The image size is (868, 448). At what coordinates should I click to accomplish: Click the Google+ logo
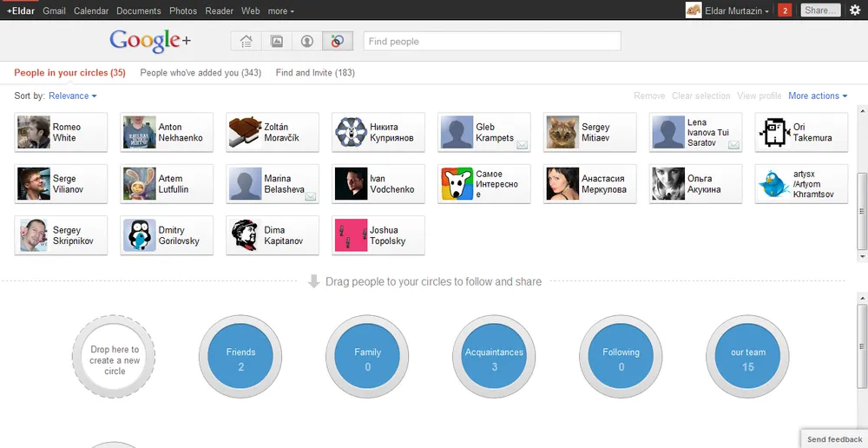149,41
